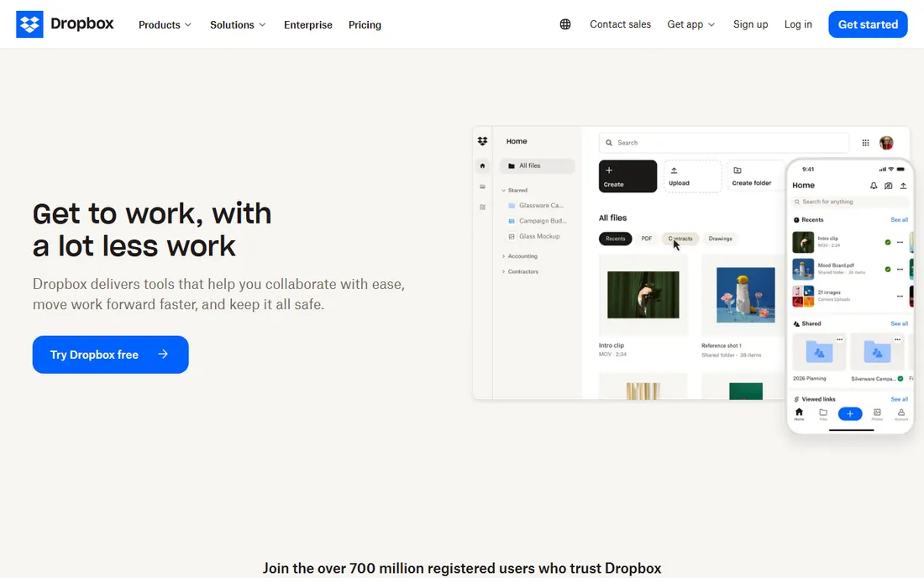
Task: Tap the Home icon in the phone navigation bar
Action: 799,414
